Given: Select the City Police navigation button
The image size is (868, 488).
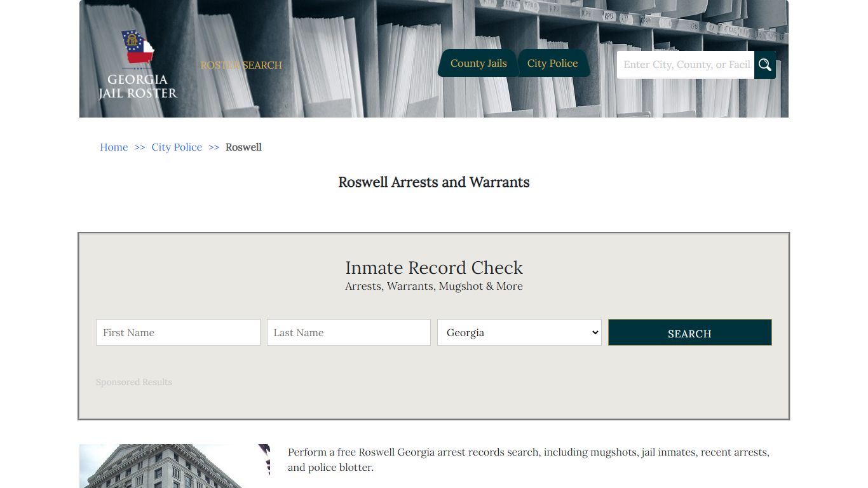Looking at the screenshot, I should coord(552,63).
